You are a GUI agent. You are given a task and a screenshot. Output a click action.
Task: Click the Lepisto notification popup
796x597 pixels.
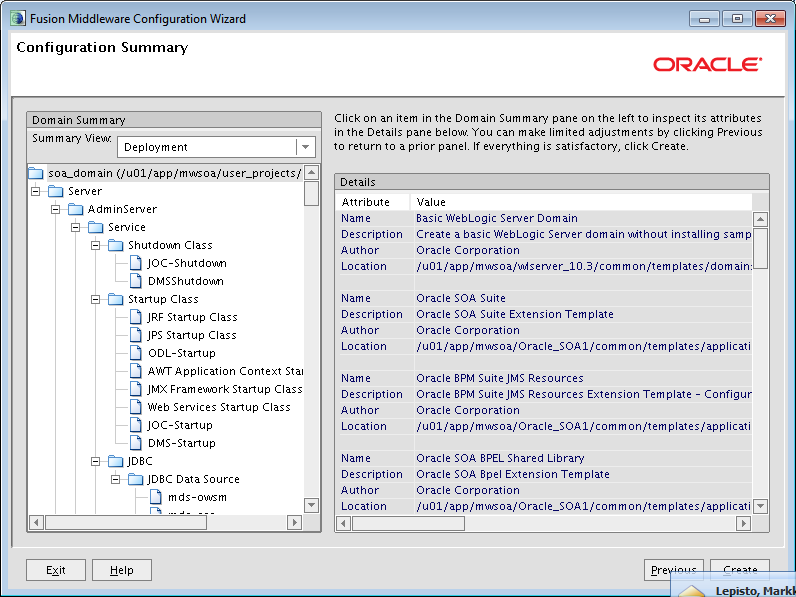734,585
